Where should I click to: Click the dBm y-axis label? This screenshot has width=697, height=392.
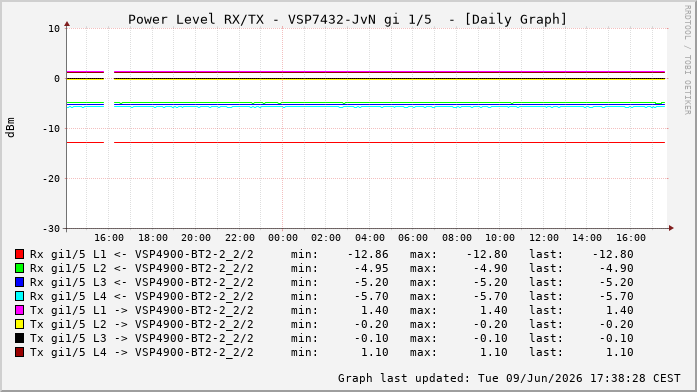pos(10,128)
